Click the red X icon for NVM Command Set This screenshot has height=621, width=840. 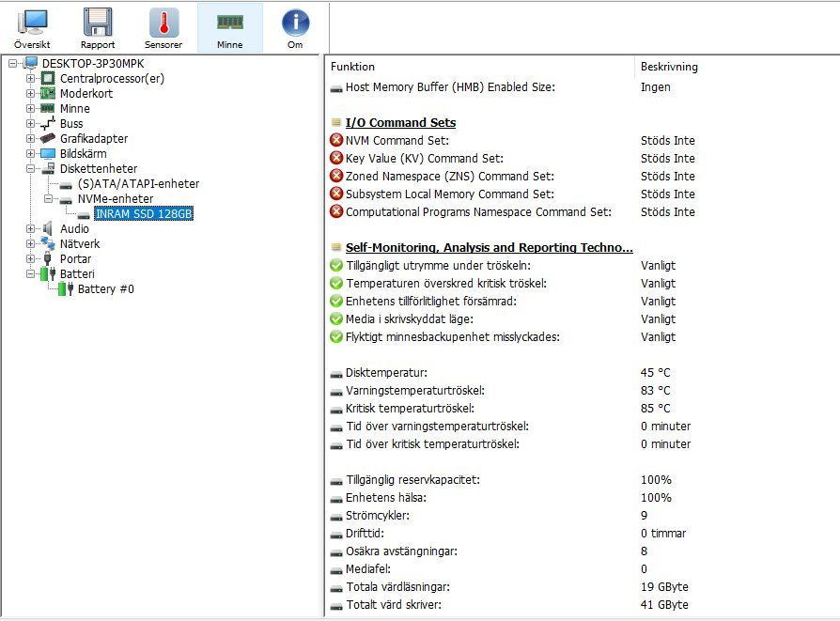[x=336, y=140]
